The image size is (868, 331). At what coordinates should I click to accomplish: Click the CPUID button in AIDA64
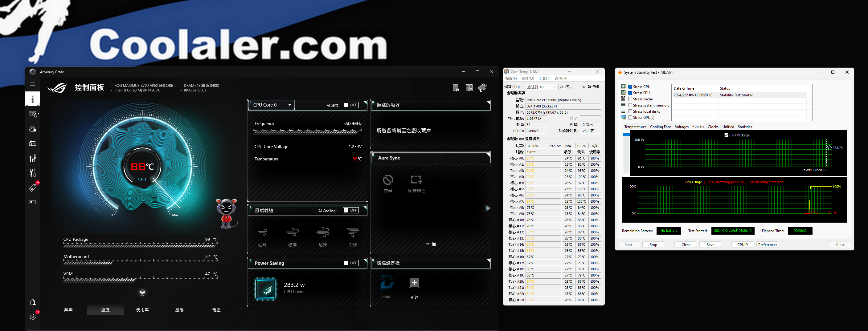[742, 245]
